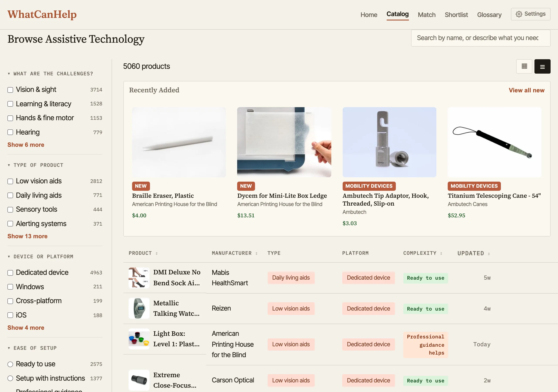Click the $52.95 price

coord(456,215)
